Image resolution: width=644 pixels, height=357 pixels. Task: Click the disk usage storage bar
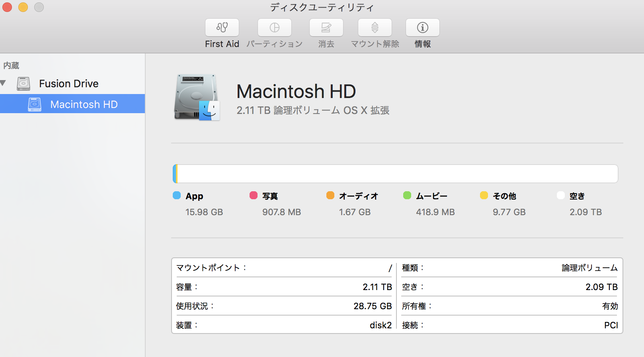tap(395, 174)
